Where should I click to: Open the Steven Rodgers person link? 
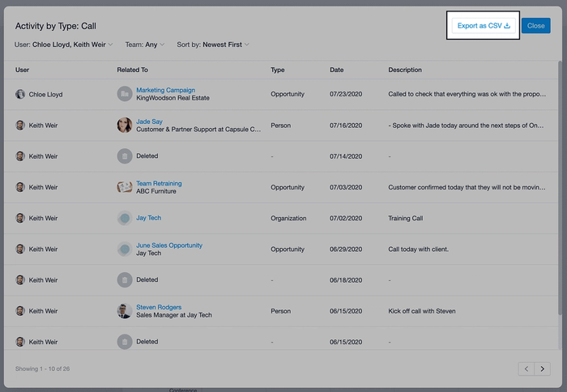158,307
